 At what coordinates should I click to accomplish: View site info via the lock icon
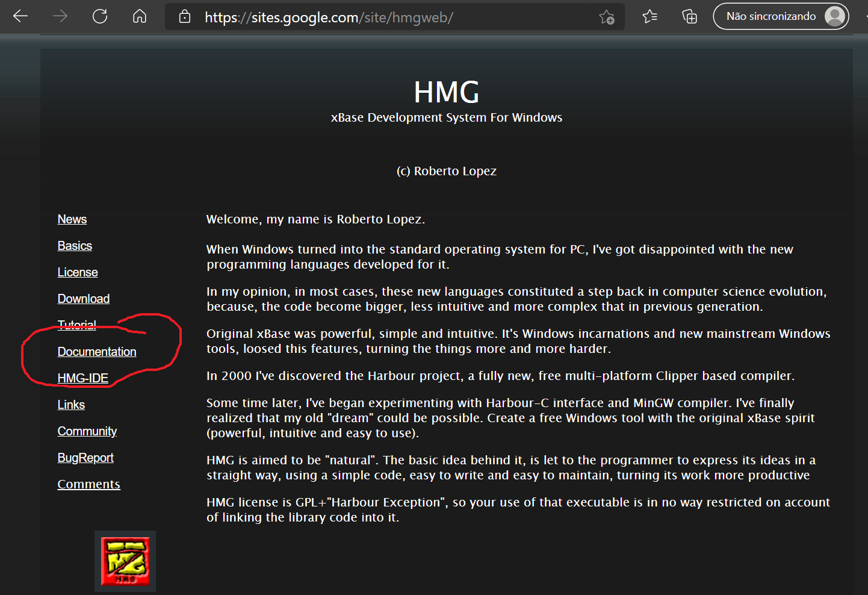(185, 17)
